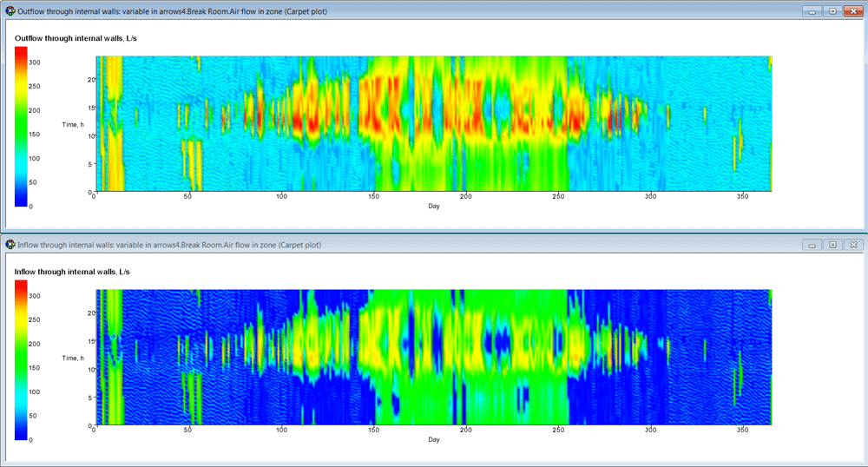This screenshot has width=868, height=467.
Task: Click the Inflow plot color scale legend
Action: (21, 360)
